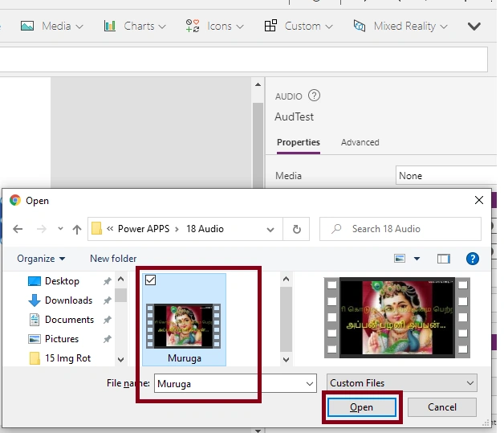Click the 18 Audio breadcrumb

pyautogui.click(x=205, y=229)
